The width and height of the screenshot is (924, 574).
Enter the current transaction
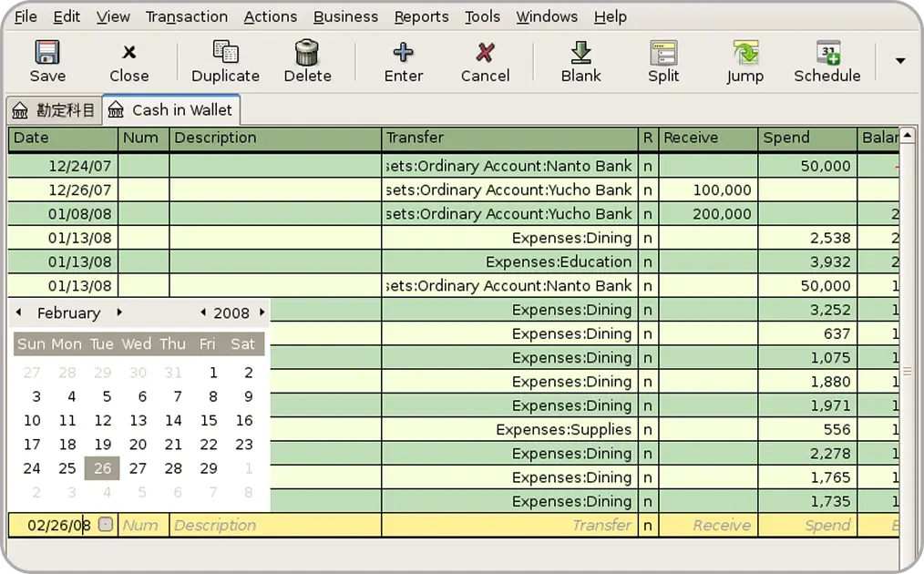tap(403, 60)
